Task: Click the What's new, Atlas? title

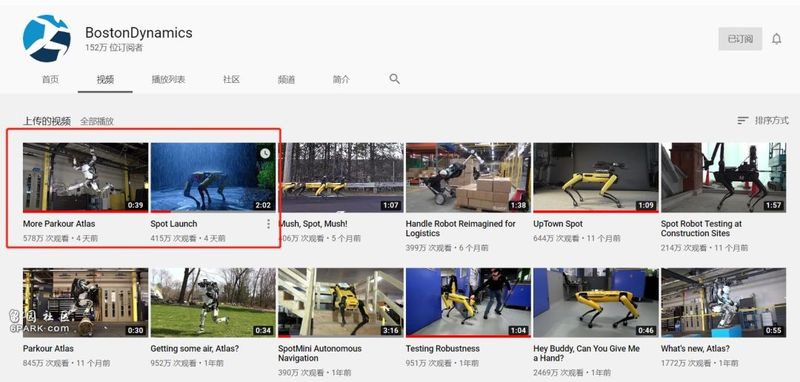Action: pyautogui.click(x=695, y=348)
